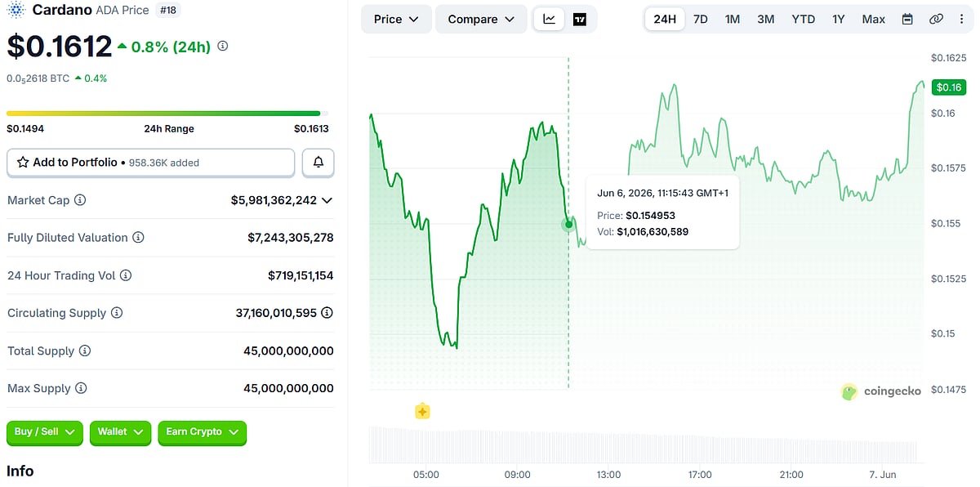The height and width of the screenshot is (487, 980).
Task: Click the $0.1613 range high value
Action: point(311,128)
